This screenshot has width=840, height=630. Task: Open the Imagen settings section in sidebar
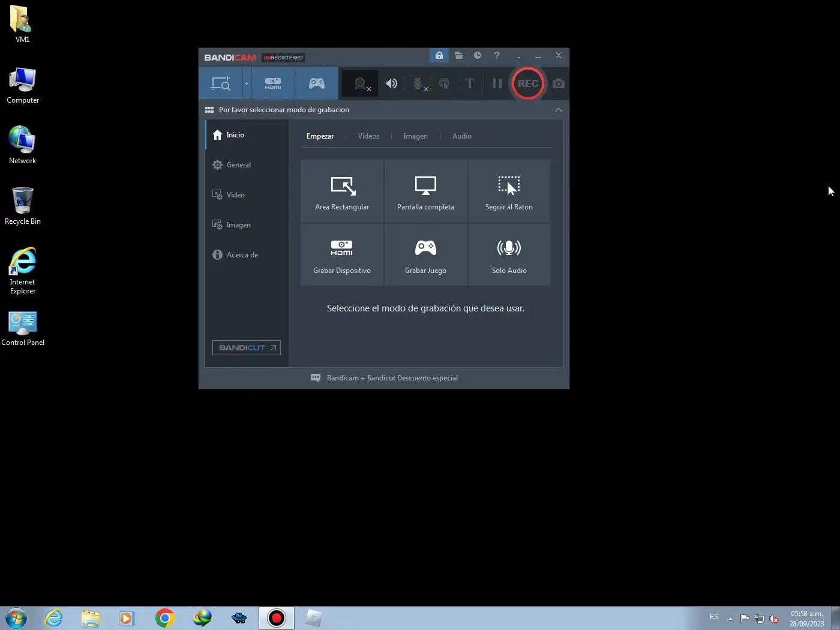(x=247, y=225)
